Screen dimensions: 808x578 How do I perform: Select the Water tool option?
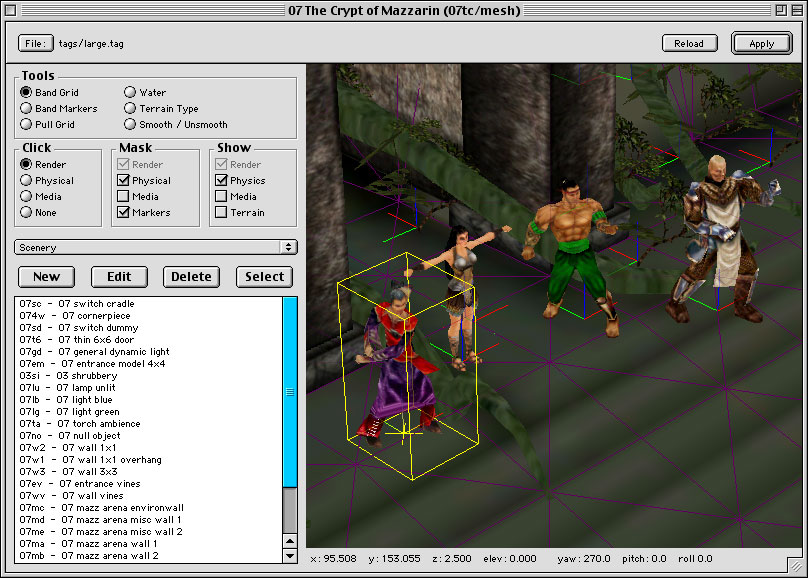pyautogui.click(x=130, y=93)
